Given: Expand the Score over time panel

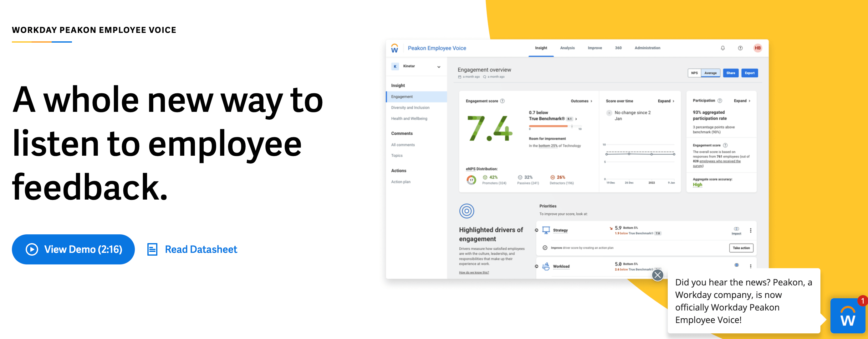Looking at the screenshot, I should (666, 101).
